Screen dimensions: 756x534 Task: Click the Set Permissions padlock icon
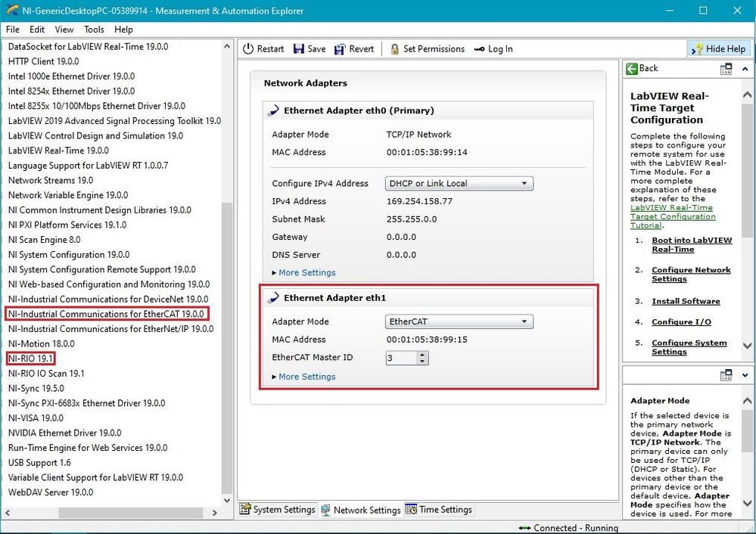(394, 49)
